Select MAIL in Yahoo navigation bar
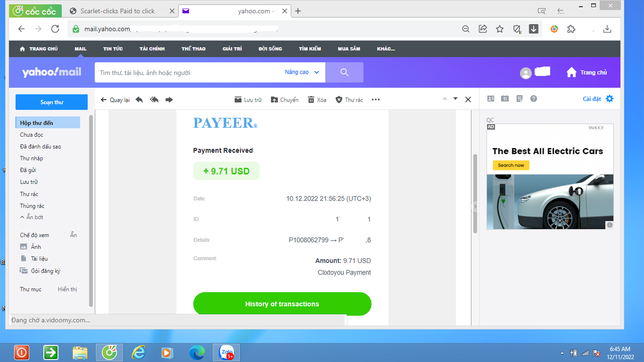The width and height of the screenshot is (644, 362). click(80, 49)
